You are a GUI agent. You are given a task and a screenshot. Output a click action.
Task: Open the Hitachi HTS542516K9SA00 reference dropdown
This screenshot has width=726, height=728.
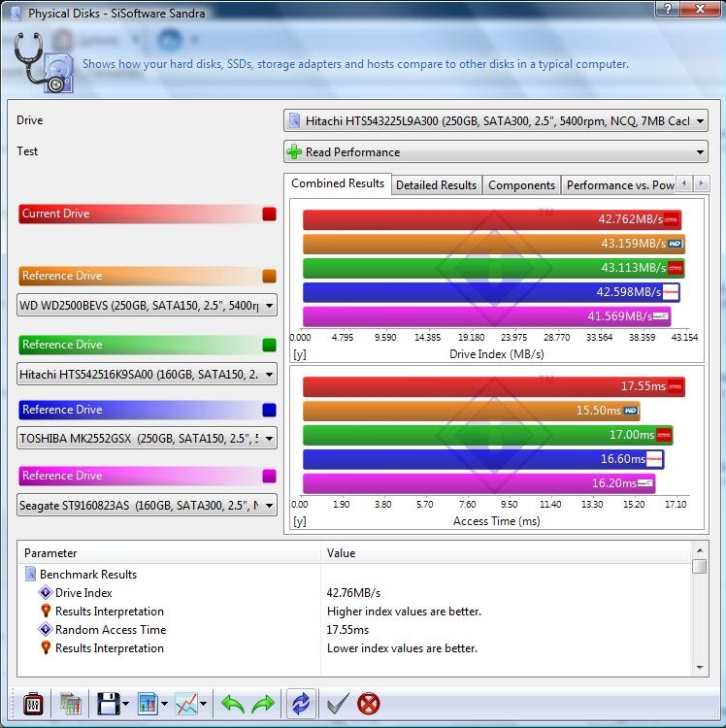pos(147,375)
